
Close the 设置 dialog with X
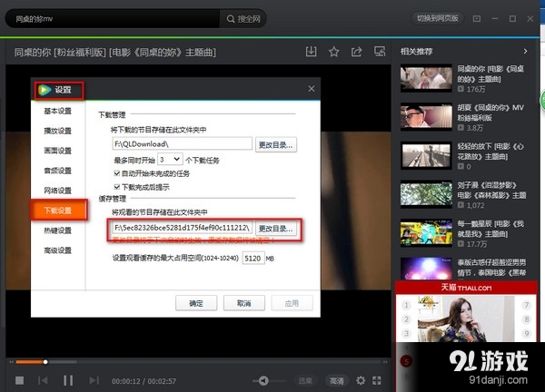click(x=312, y=89)
